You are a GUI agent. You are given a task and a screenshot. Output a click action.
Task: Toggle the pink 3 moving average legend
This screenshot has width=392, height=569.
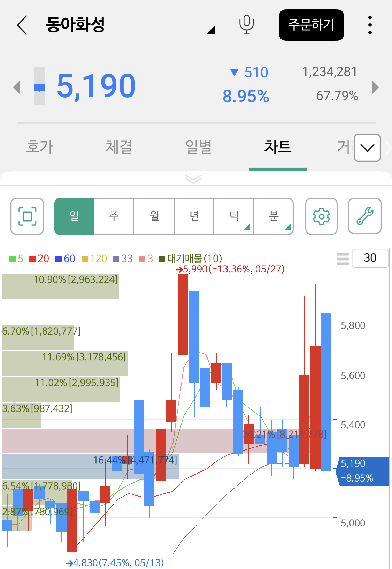tap(146, 259)
